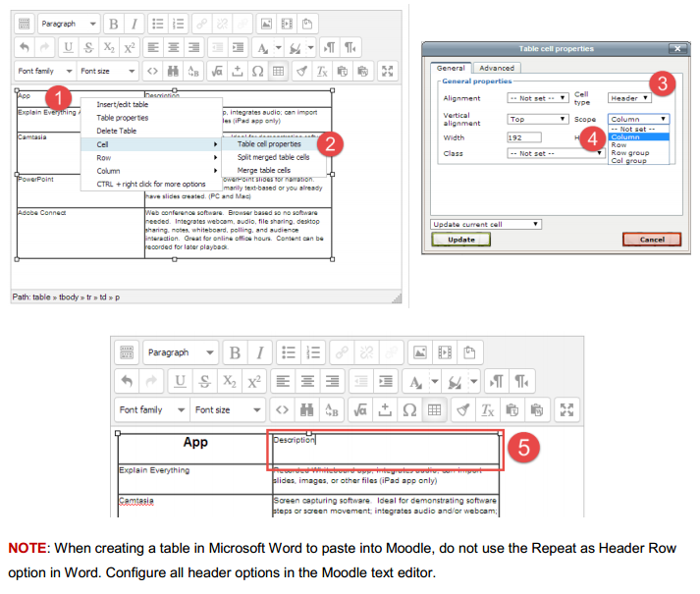This screenshot has width=700, height=594.
Task: Toggle italic in the top editor toolbar
Action: (x=134, y=24)
